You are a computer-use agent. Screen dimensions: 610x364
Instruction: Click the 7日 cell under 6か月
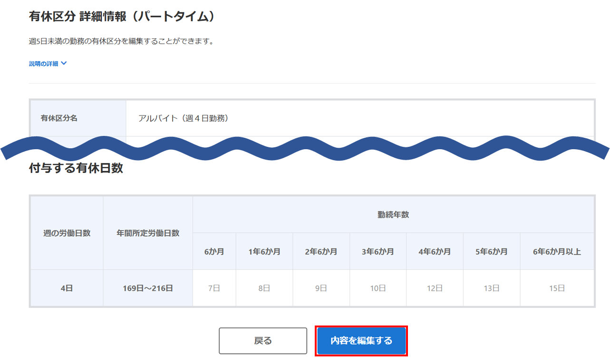click(214, 288)
